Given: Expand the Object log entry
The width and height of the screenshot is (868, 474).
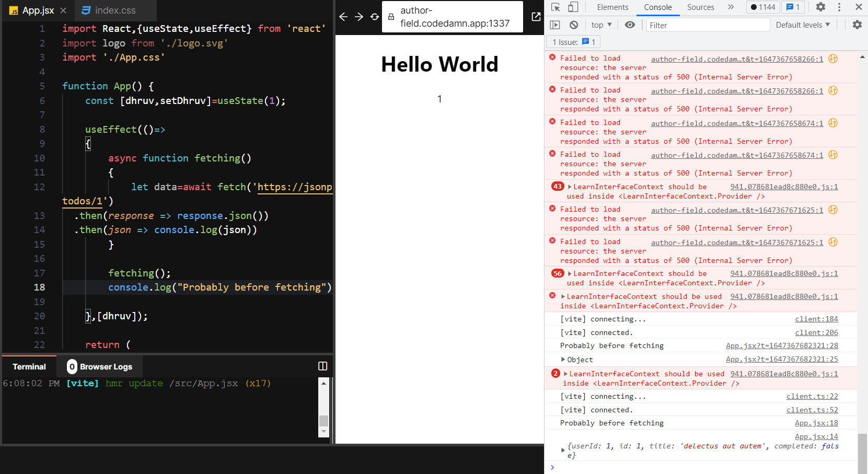Looking at the screenshot, I should [x=563, y=360].
